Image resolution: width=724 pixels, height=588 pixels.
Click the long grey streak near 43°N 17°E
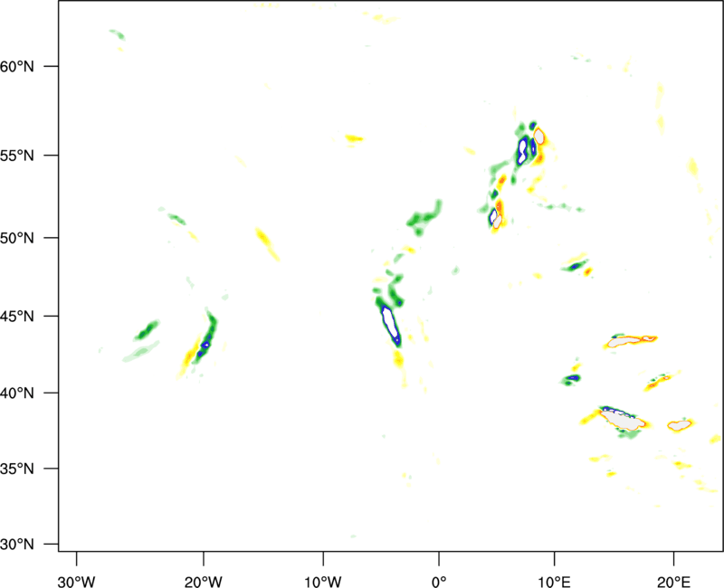[x=631, y=341]
